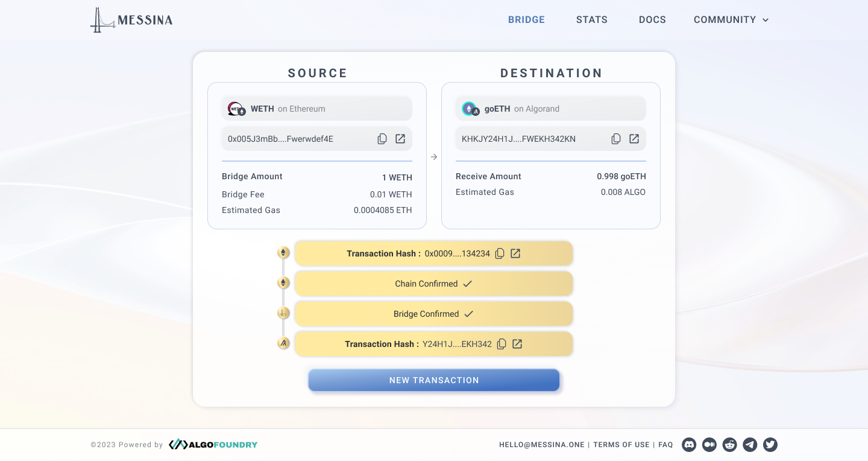Image resolution: width=868 pixels, height=461 pixels.
Task: Visit the Twitter page via footer icon
Action: (770, 445)
